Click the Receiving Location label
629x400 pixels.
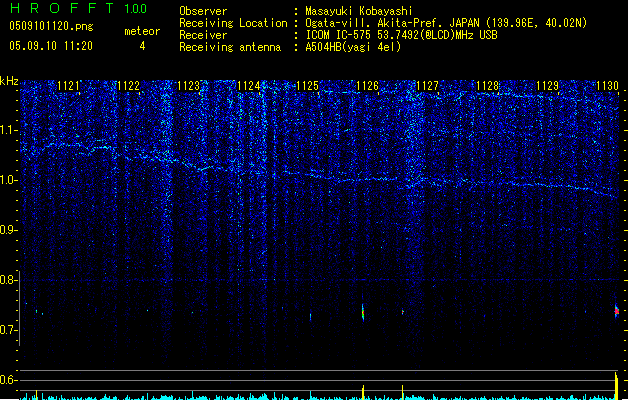[x=233, y=23]
